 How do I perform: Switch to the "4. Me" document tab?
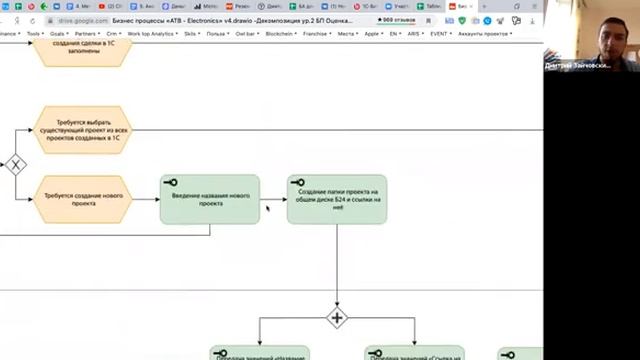pos(78,7)
